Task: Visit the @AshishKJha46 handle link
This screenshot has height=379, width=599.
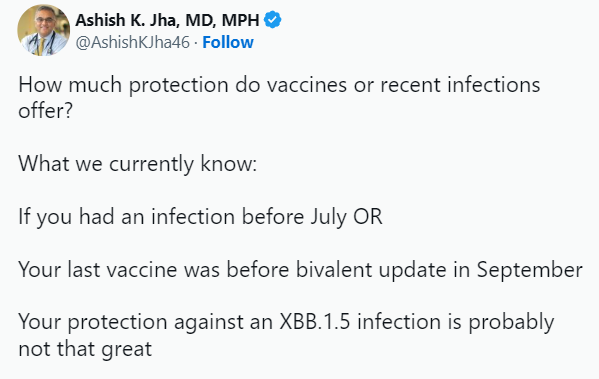Action: tap(132, 42)
